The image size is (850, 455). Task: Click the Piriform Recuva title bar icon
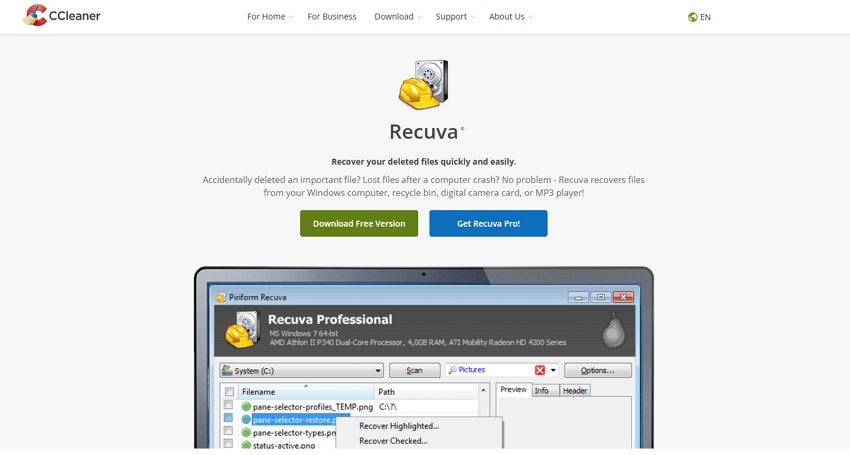pyautogui.click(x=221, y=297)
